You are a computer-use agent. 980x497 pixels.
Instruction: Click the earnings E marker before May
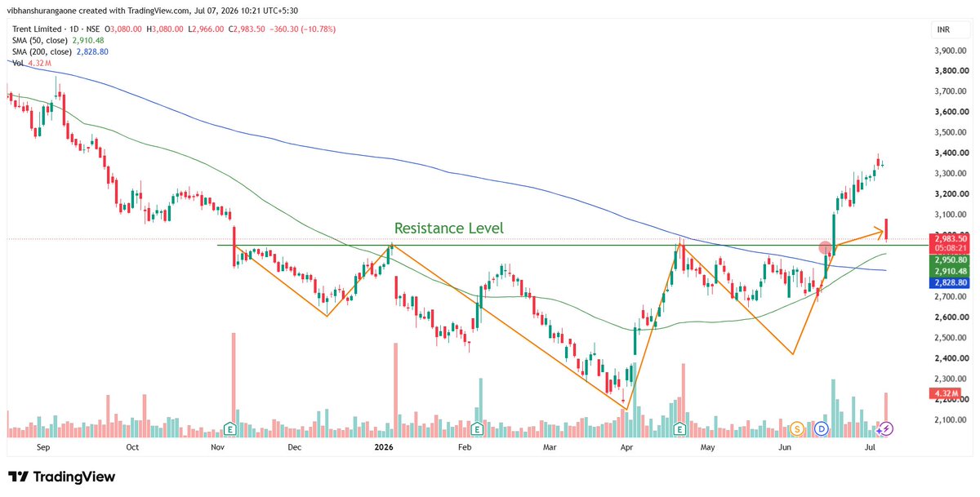tap(679, 428)
